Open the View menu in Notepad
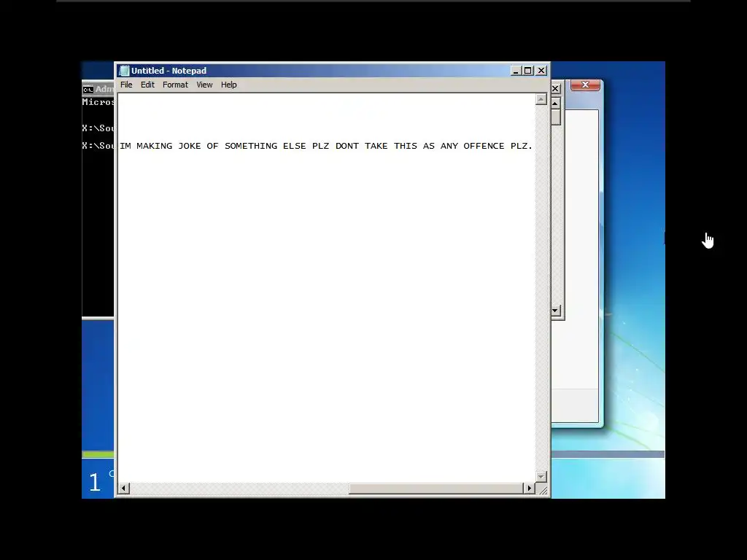Viewport: 747px width, 560px height. (204, 85)
